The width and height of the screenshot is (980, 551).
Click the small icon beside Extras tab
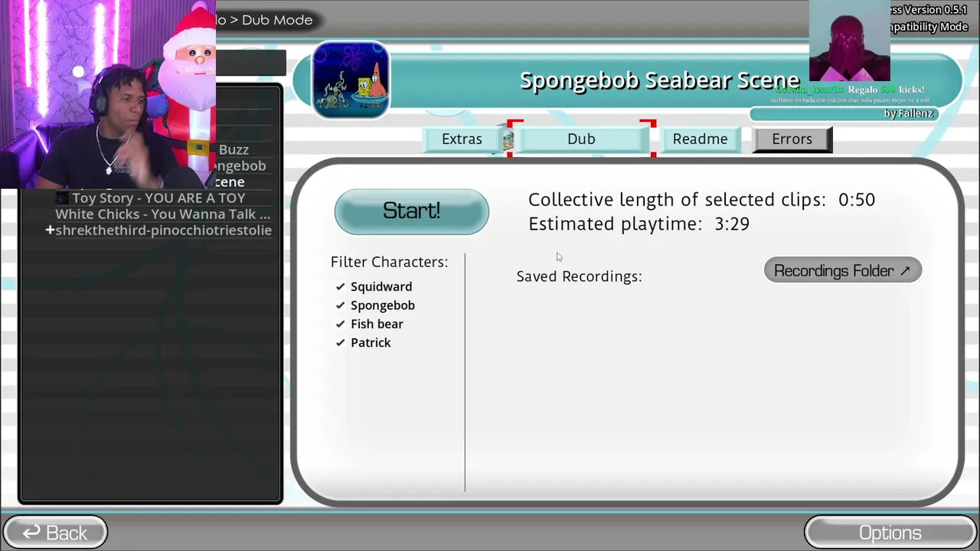pyautogui.click(x=508, y=140)
